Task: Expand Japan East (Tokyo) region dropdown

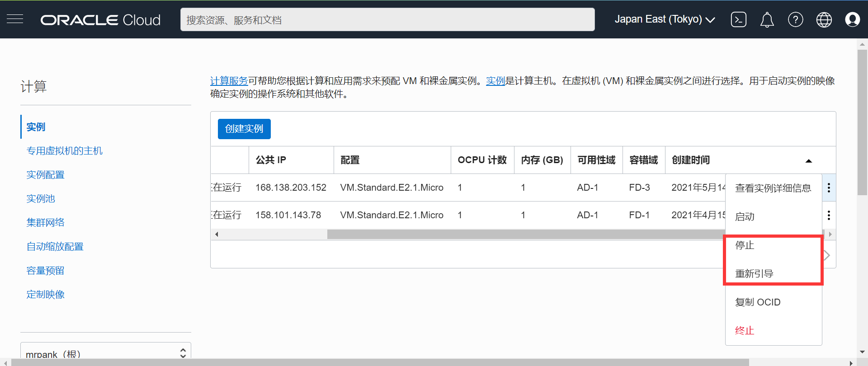Action: point(665,19)
